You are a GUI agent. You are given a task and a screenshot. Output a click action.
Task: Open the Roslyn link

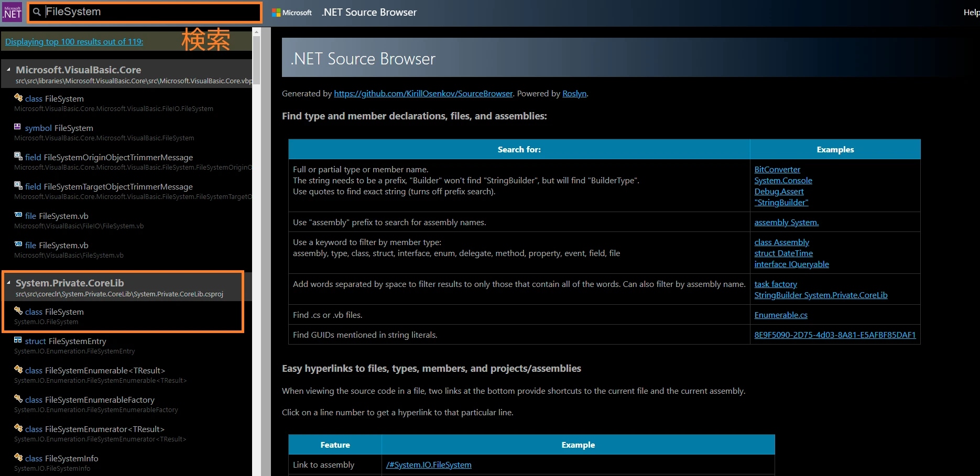pyautogui.click(x=574, y=93)
